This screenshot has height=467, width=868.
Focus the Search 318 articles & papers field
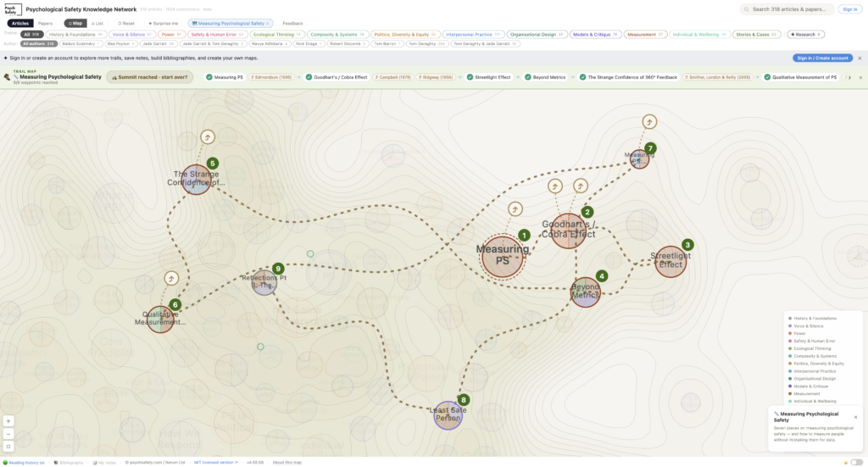click(787, 9)
